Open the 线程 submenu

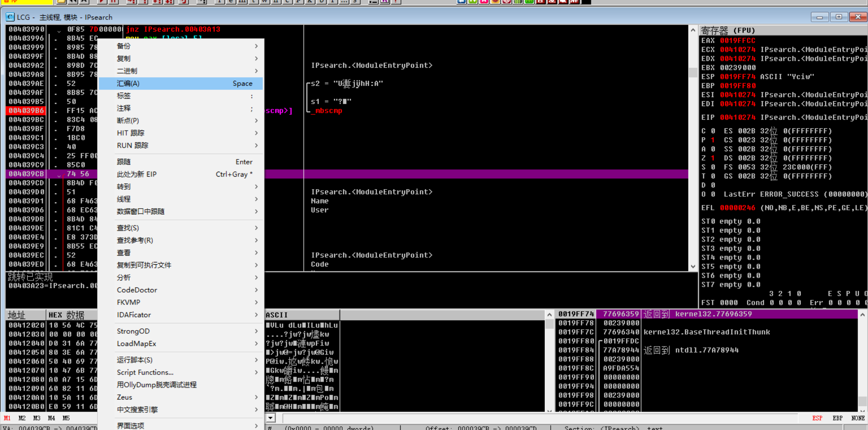(181, 199)
